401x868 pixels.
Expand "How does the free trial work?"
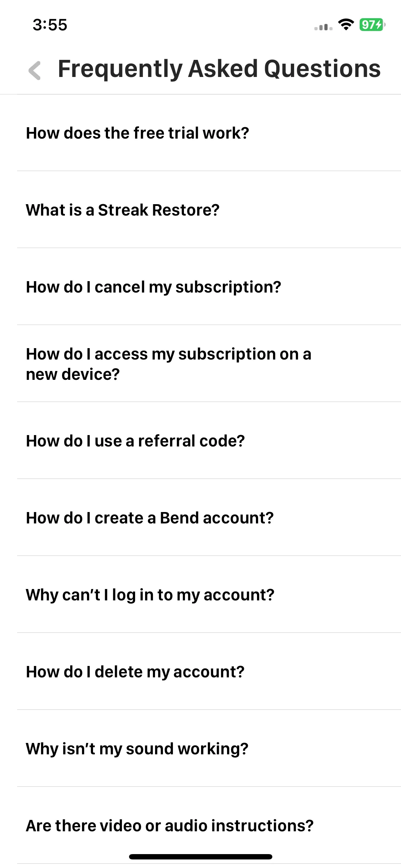pos(138,133)
